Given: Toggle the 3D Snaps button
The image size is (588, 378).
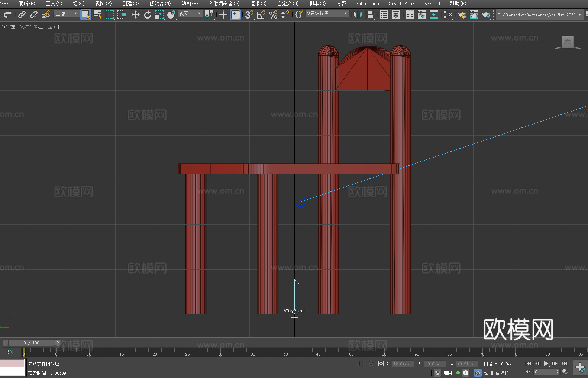Looking at the screenshot, I should pyautogui.click(x=249, y=14).
